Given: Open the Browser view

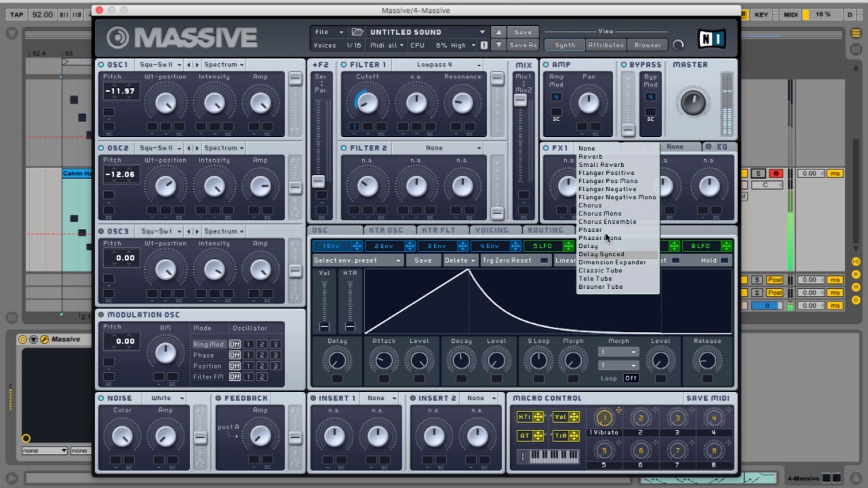Looking at the screenshot, I should (x=647, y=45).
